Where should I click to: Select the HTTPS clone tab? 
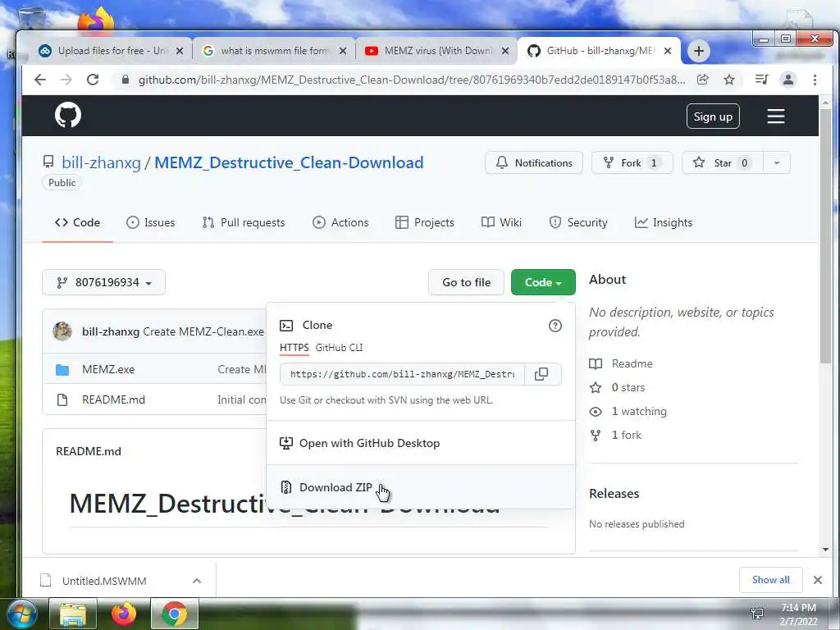pos(294,348)
